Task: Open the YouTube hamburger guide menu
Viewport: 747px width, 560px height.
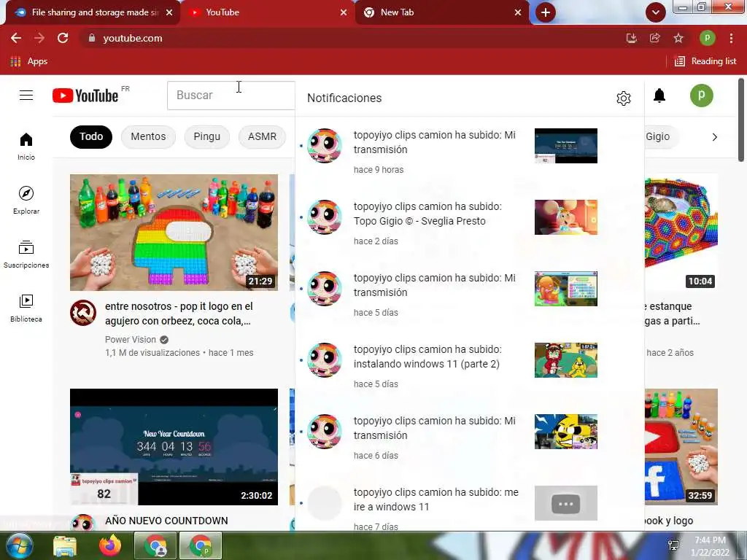Action: [x=26, y=96]
